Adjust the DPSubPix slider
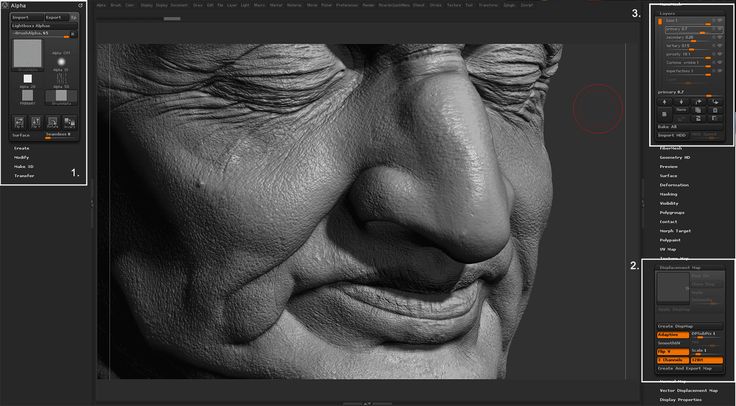The image size is (736, 406). point(706,335)
